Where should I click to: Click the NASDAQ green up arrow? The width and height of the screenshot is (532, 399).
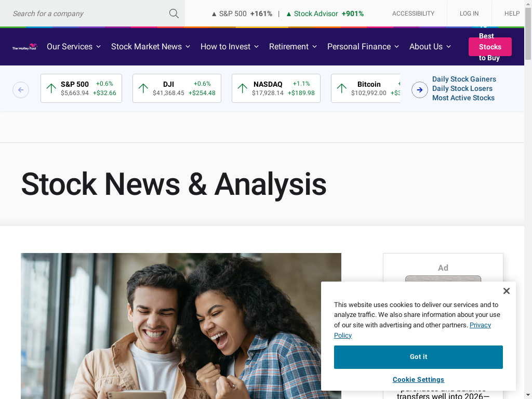(x=242, y=88)
